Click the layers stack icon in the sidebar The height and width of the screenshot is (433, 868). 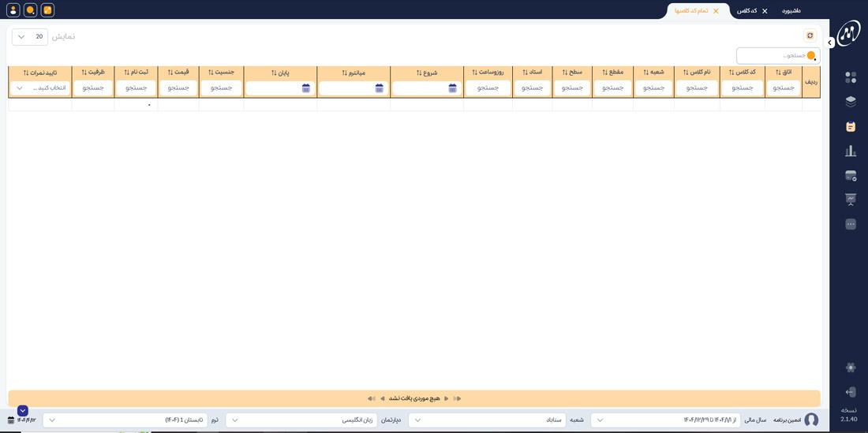[x=850, y=102]
